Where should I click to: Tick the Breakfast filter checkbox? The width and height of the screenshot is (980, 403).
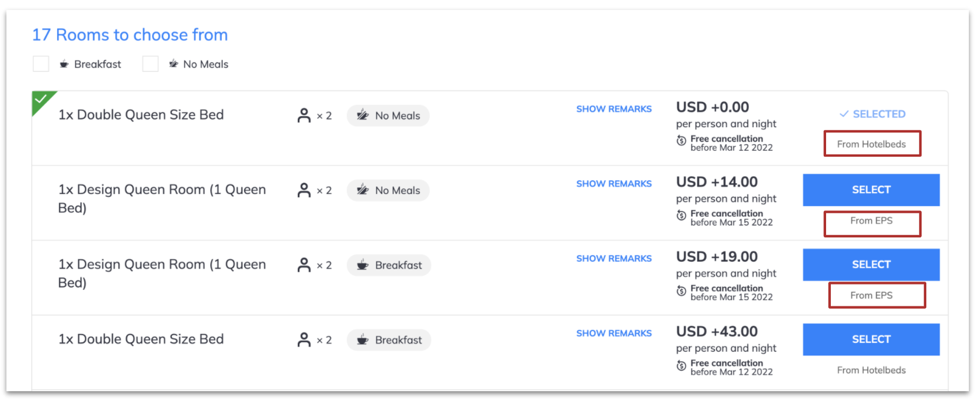[41, 64]
